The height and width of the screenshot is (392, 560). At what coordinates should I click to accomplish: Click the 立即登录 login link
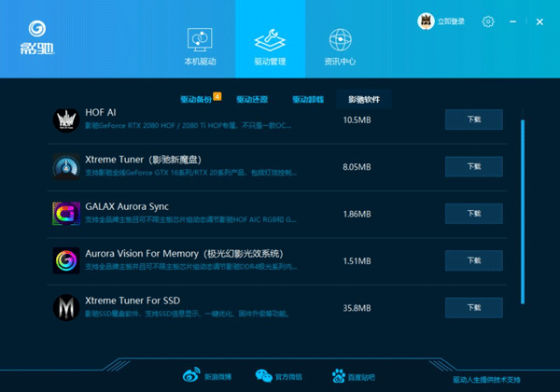pos(451,21)
